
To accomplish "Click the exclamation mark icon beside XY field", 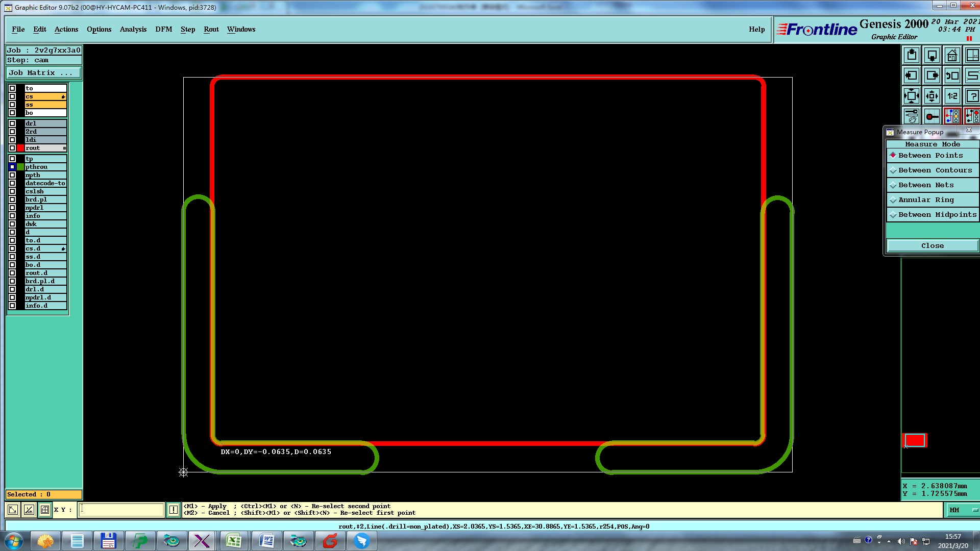I will 174,509.
